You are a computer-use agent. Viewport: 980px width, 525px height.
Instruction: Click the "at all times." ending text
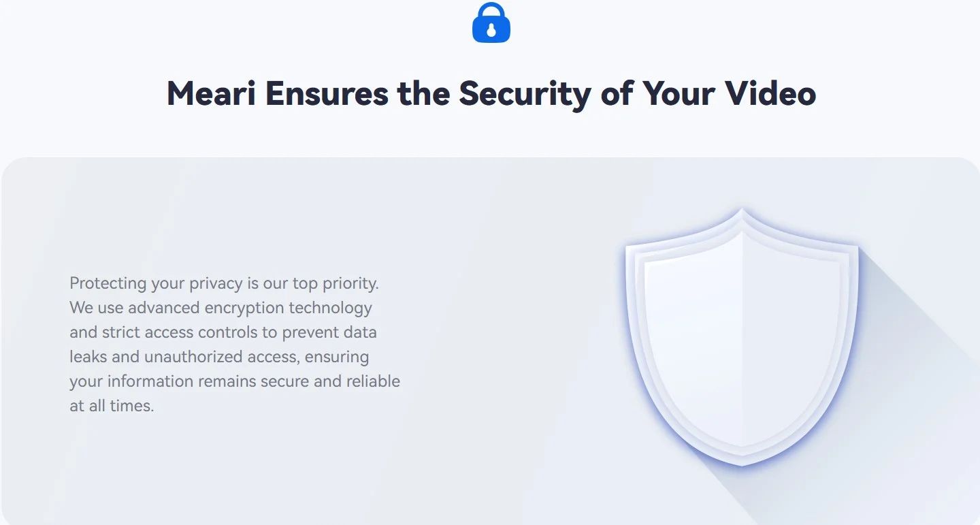tap(112, 405)
